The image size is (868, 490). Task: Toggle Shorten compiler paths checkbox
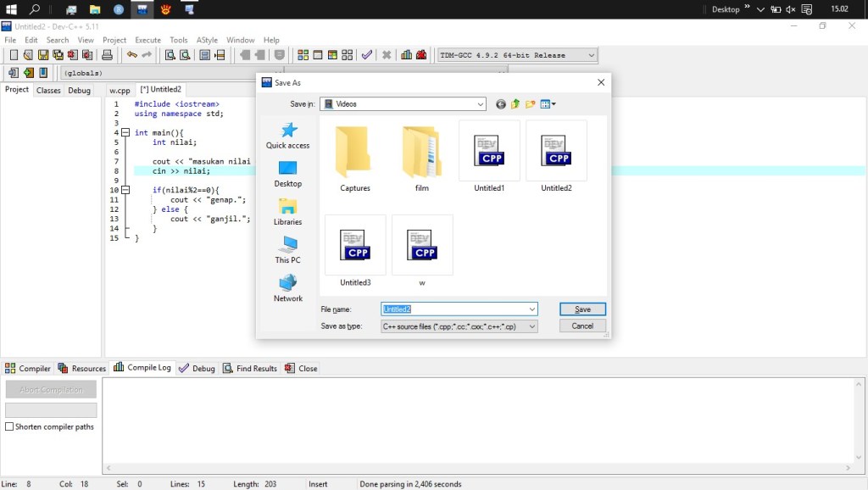[9, 427]
